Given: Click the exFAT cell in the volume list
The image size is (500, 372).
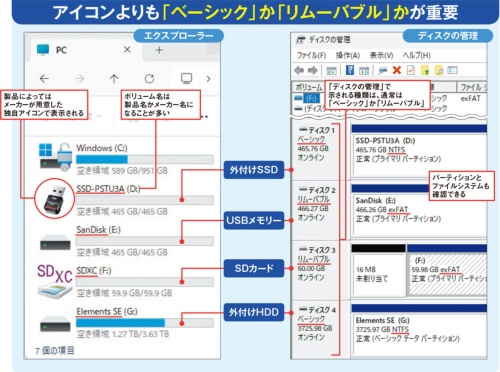Looking at the screenshot, I should point(470,98).
